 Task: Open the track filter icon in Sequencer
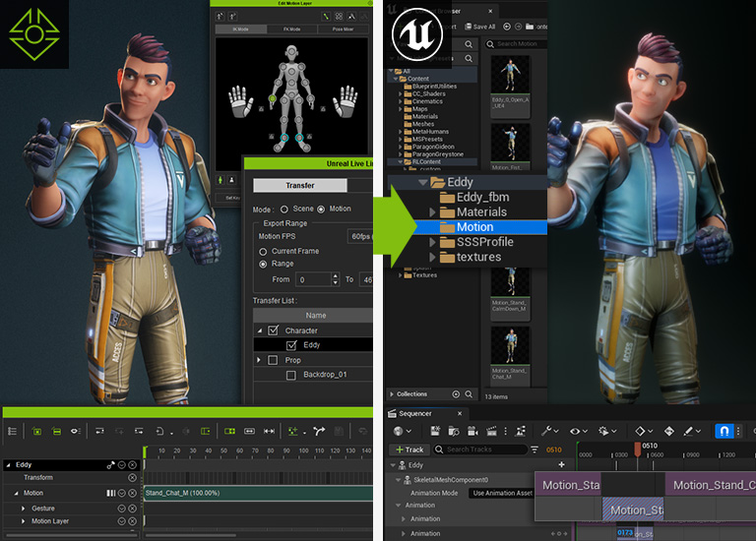535,450
